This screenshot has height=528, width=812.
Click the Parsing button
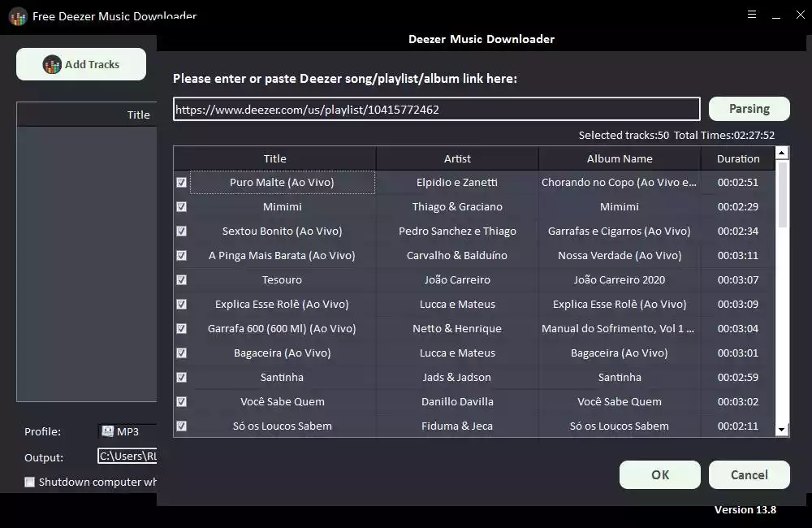coord(749,109)
